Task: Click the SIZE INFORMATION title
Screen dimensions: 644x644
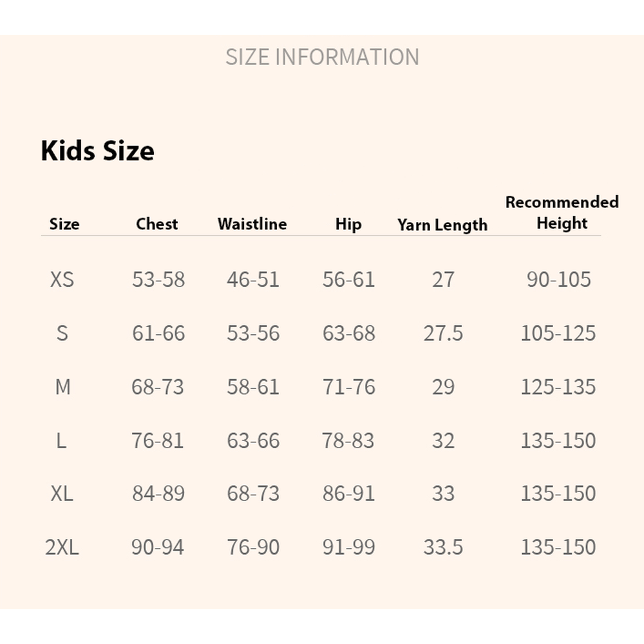Action: (322, 57)
